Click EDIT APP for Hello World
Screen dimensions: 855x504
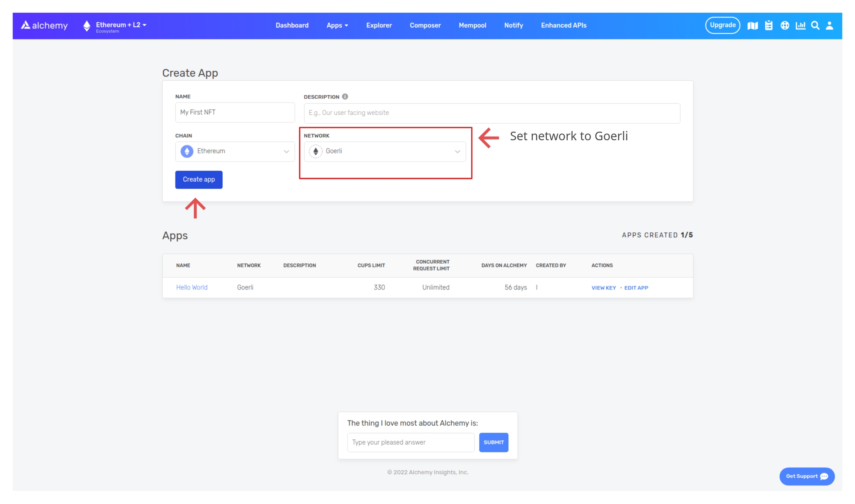coord(636,288)
